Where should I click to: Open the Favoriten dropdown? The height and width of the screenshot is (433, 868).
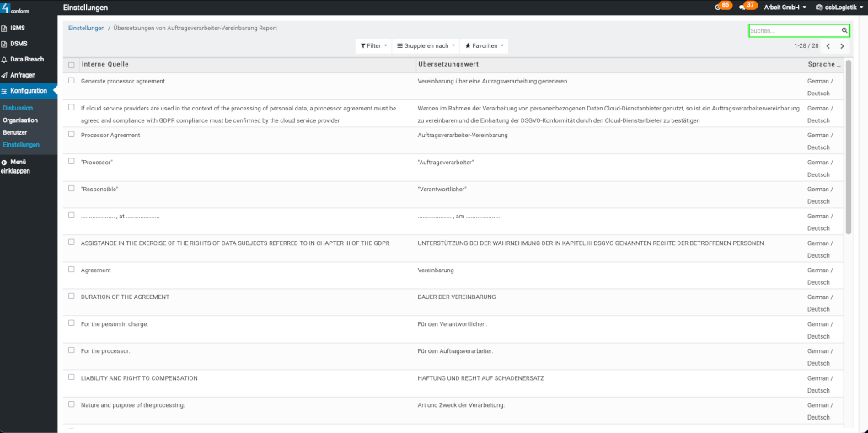484,46
